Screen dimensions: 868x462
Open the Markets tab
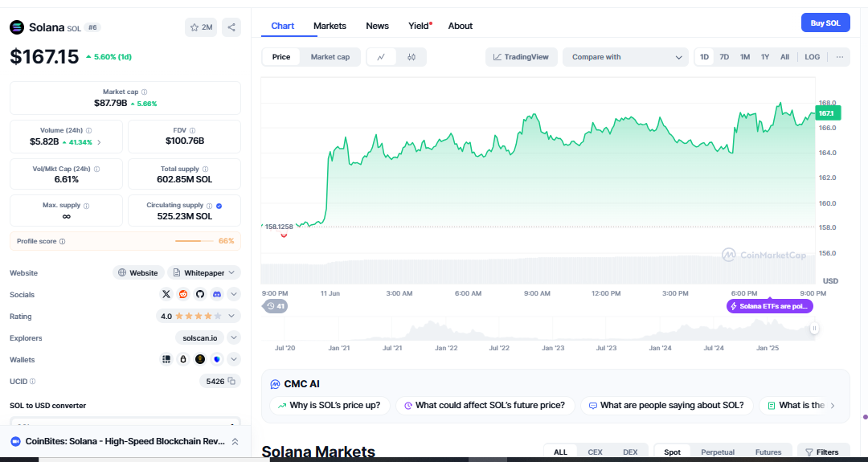pos(330,26)
